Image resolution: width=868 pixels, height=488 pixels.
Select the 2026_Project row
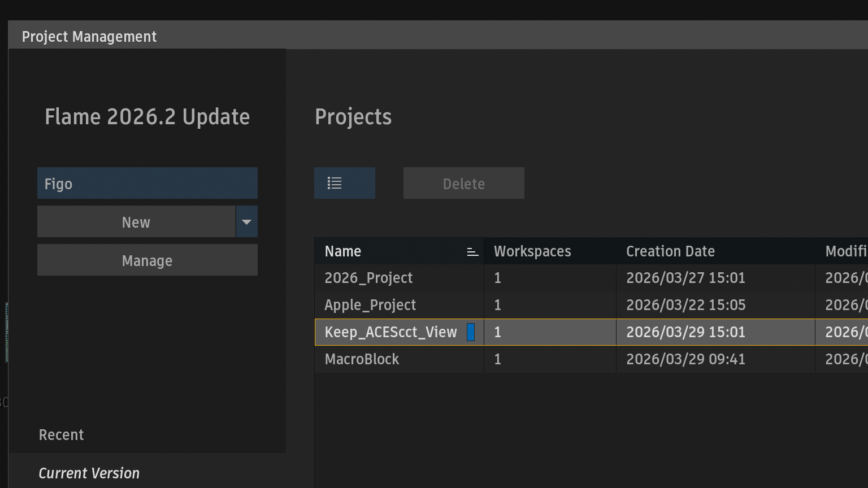tap(368, 278)
